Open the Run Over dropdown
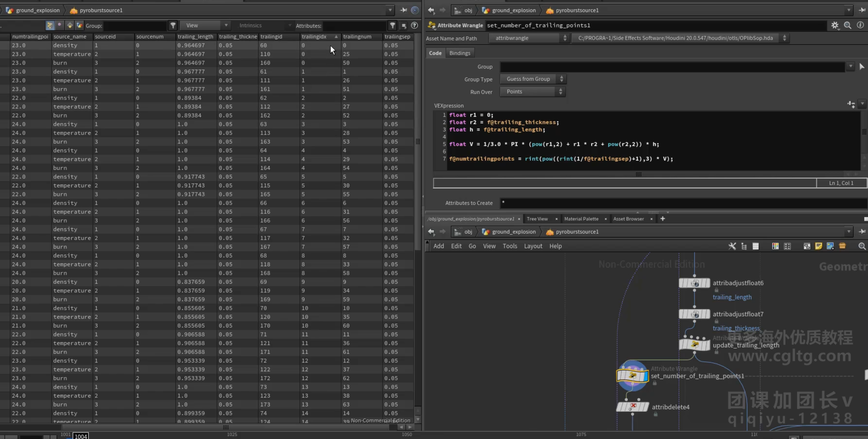This screenshot has width=868, height=439. 533,92
